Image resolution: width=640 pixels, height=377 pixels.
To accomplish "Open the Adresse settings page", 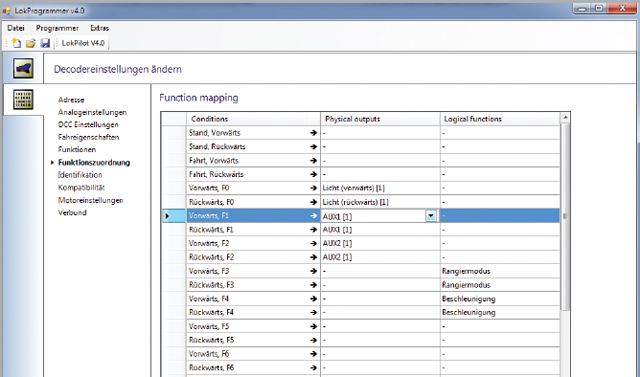I will pos(71,100).
